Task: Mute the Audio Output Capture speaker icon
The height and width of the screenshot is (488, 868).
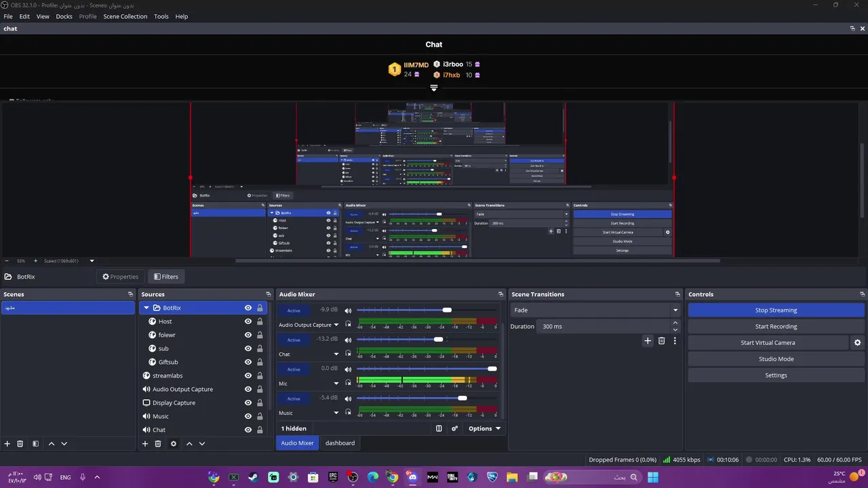Action: [348, 310]
